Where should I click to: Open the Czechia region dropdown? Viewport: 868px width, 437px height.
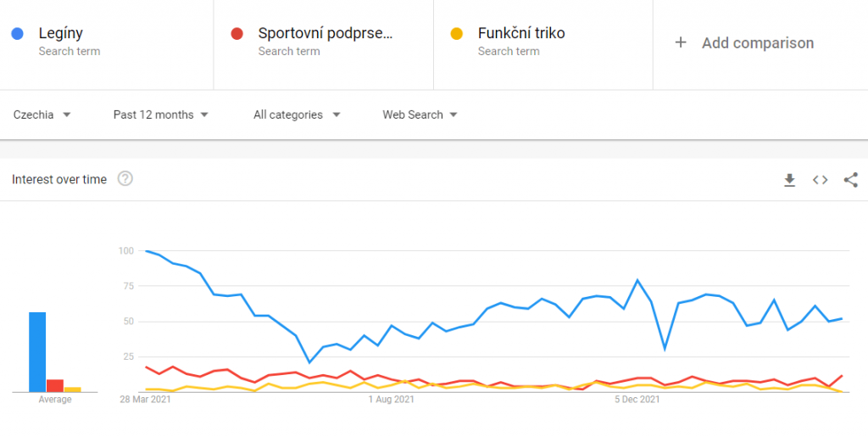42,115
